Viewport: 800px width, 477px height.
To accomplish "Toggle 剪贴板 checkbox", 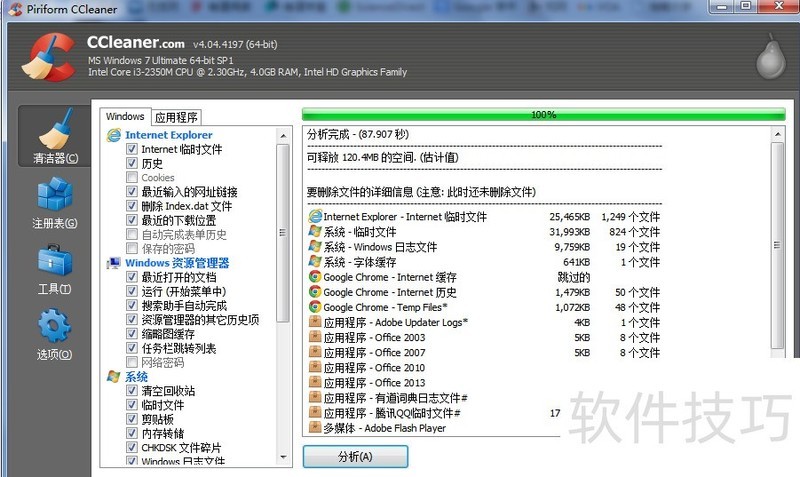I will (x=132, y=419).
